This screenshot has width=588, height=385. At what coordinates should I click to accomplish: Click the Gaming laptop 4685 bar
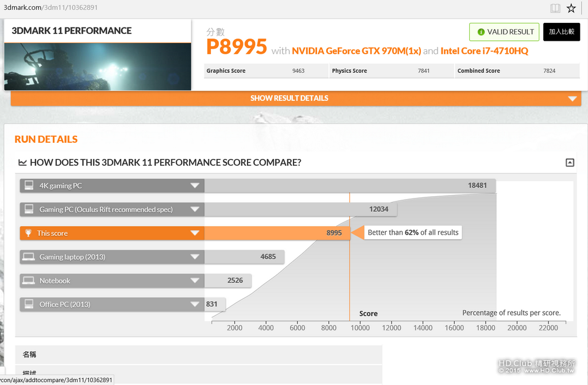tap(244, 257)
